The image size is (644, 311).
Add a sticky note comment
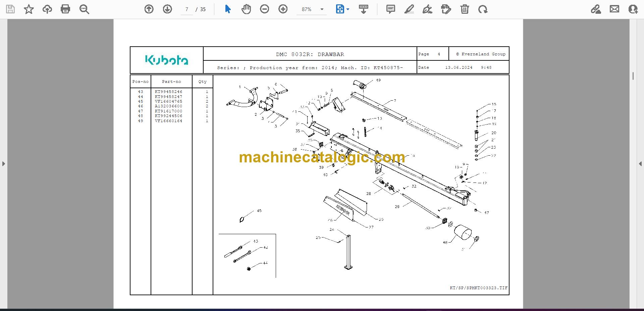coord(391,9)
